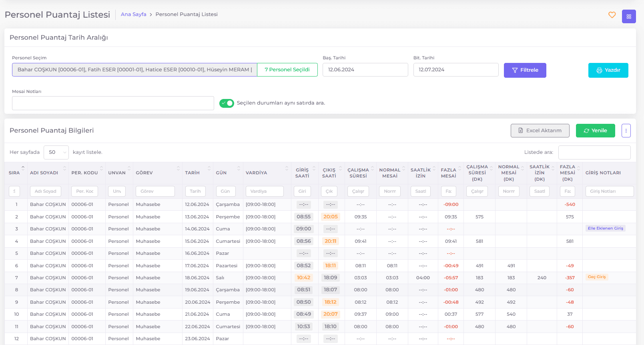Click the orange heart favorite icon
Screen dimensions: 644x345
pos(612,15)
